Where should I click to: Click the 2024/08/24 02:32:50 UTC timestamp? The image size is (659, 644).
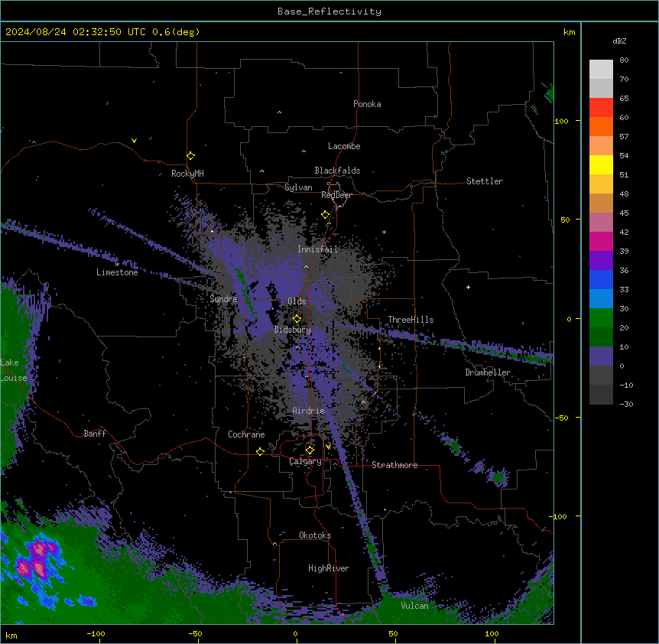click(76, 32)
